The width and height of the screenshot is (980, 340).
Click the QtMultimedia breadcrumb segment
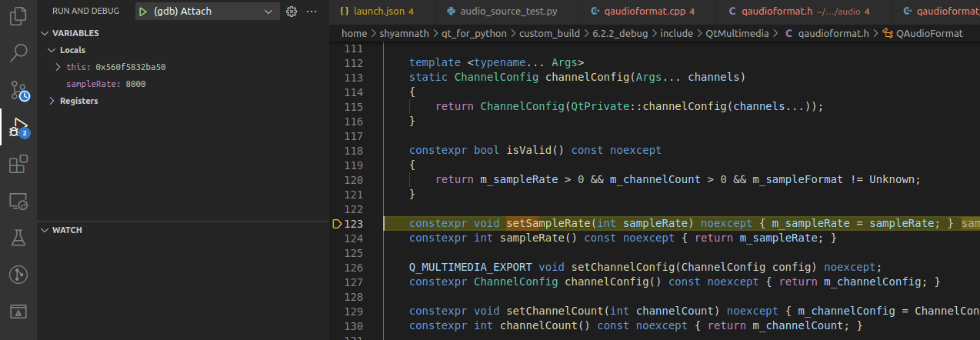tap(736, 33)
